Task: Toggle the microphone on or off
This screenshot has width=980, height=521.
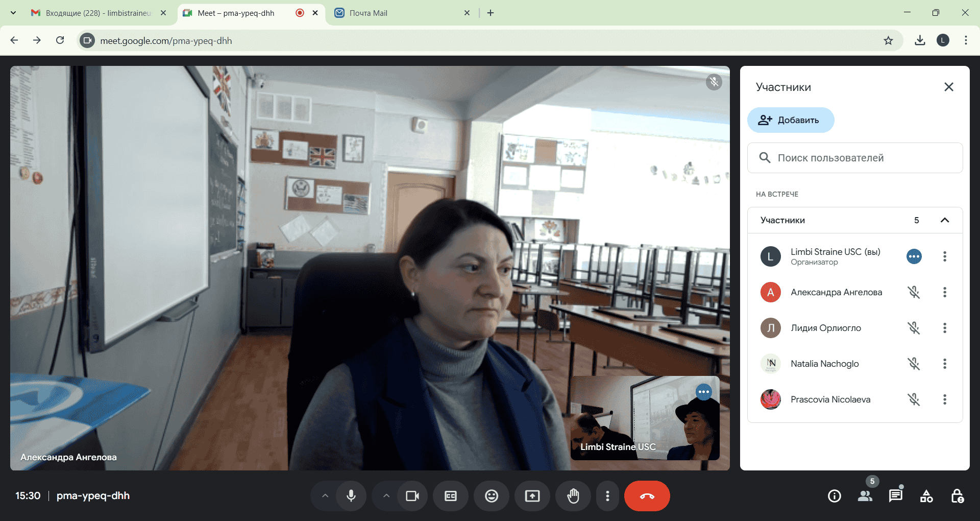Action: pos(351,496)
